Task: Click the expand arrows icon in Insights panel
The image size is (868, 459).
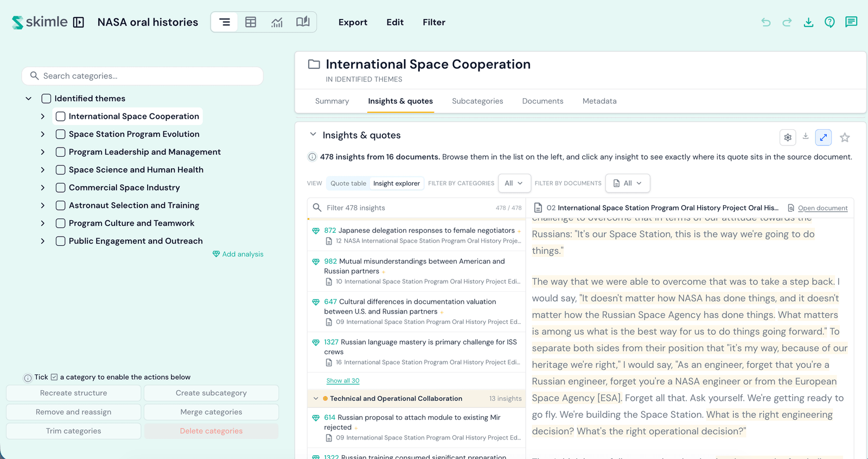Action: pos(824,137)
